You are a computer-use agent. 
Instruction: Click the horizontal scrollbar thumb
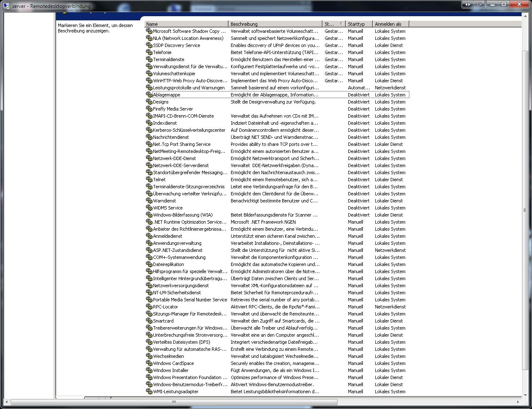tap(174, 402)
